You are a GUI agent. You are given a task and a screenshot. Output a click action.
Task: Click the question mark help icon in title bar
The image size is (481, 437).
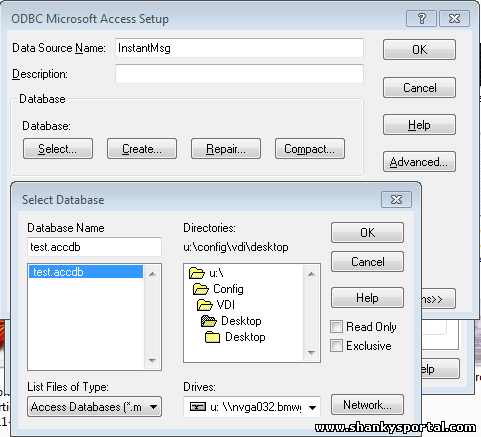(421, 18)
